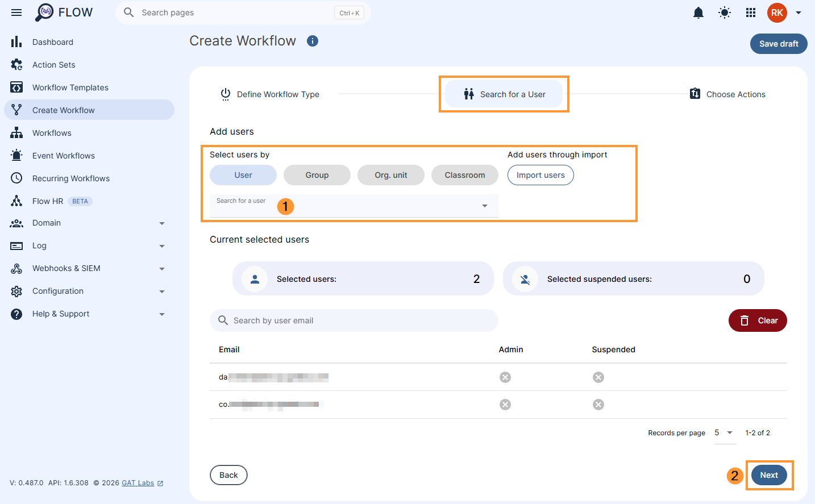Click the Back button

coord(228,475)
